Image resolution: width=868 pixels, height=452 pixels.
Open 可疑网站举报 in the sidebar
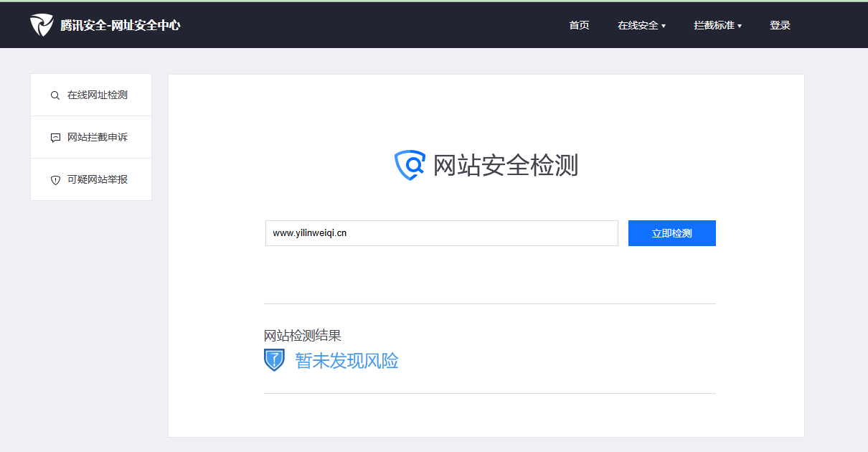coord(91,179)
